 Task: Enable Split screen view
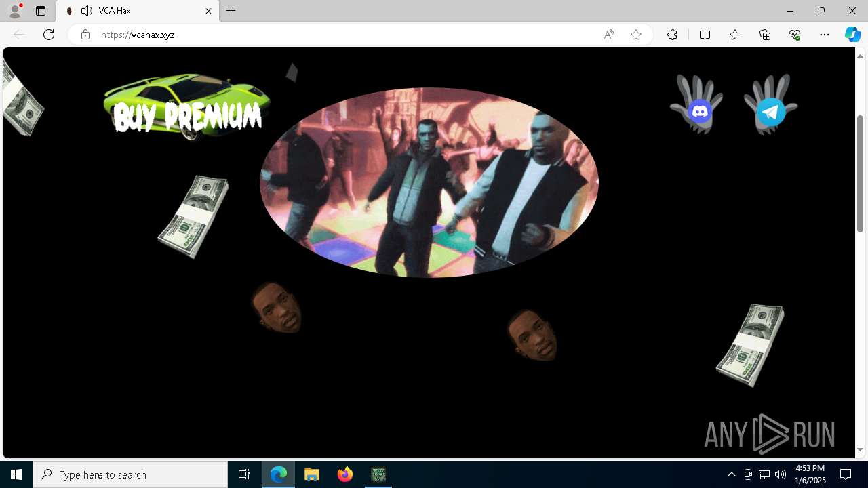pos(705,35)
